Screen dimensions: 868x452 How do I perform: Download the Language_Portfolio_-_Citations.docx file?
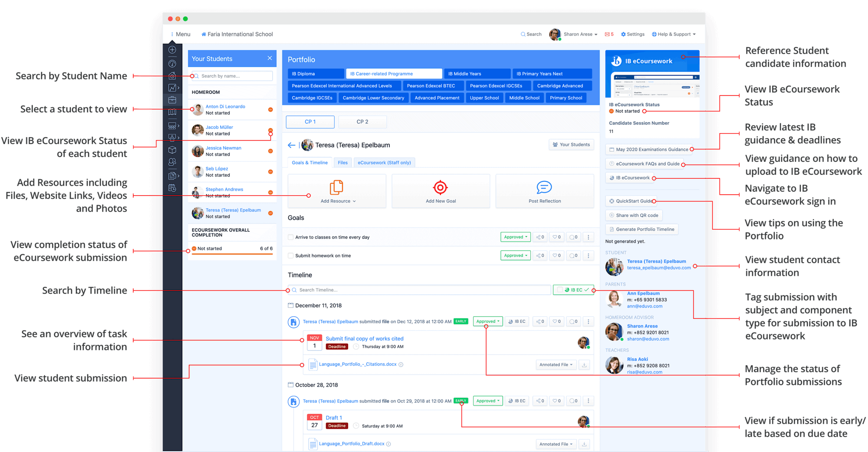pyautogui.click(x=584, y=365)
